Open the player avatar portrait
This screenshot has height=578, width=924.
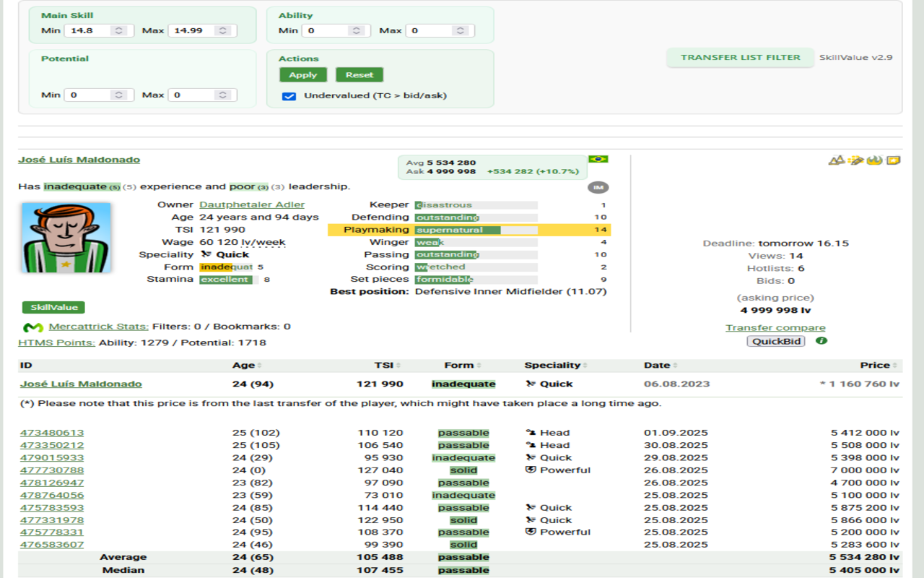[66, 238]
